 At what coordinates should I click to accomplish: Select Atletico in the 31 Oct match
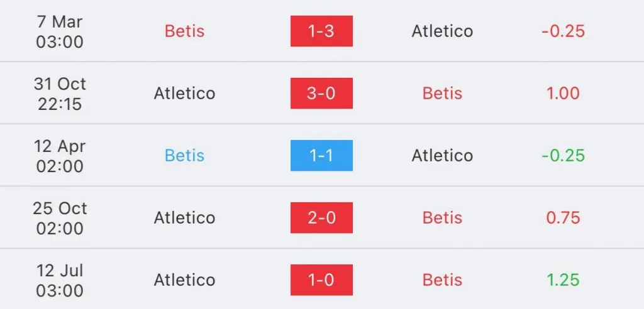(184, 93)
